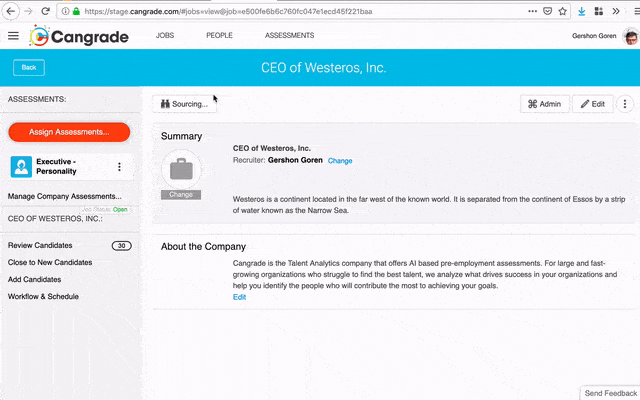Click Change recruiter link

pos(340,161)
